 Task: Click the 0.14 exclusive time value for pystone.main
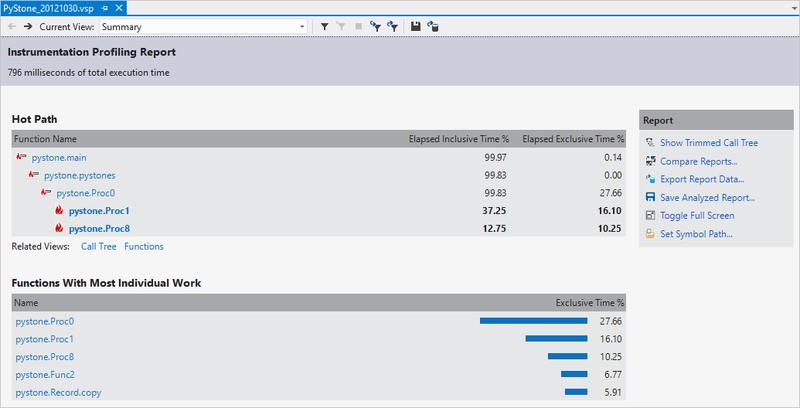(x=613, y=158)
